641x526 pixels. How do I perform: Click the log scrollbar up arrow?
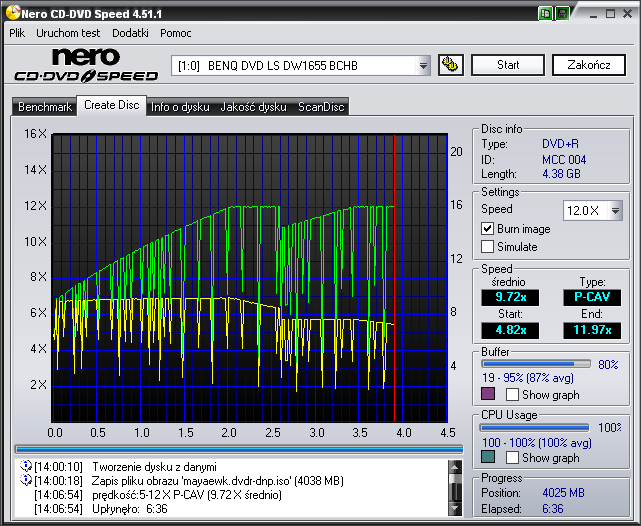tap(455, 467)
